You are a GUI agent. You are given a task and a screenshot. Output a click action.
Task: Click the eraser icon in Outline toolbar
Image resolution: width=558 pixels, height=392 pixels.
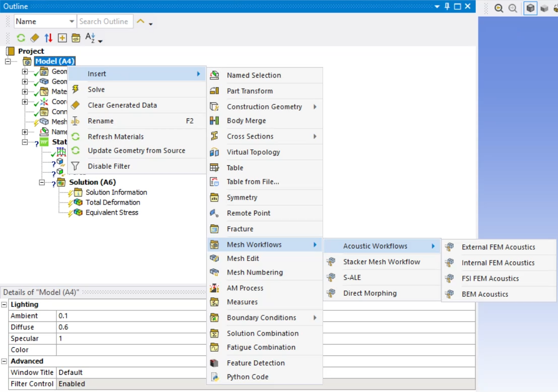(34, 38)
